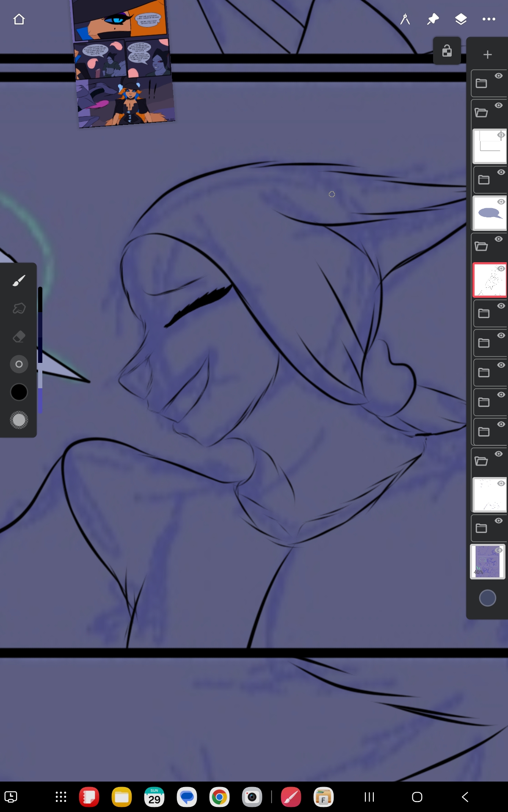Go to the gallery with the home icon

point(19,19)
